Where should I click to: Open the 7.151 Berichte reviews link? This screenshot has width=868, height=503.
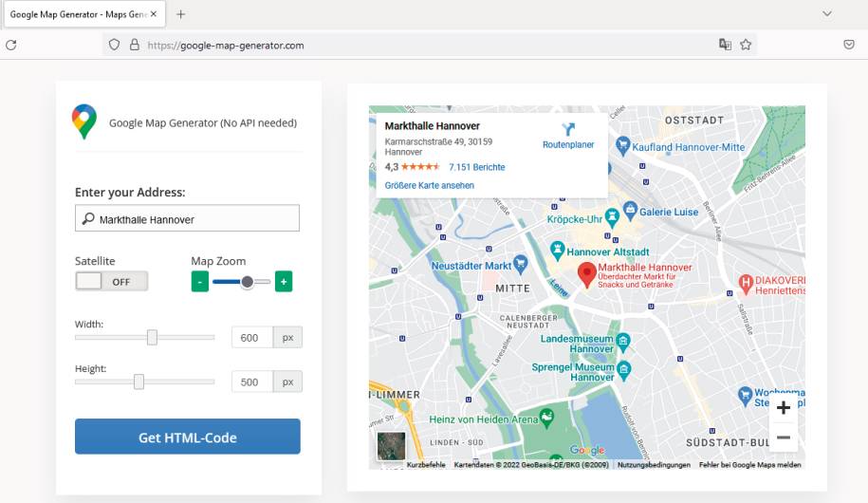point(476,167)
